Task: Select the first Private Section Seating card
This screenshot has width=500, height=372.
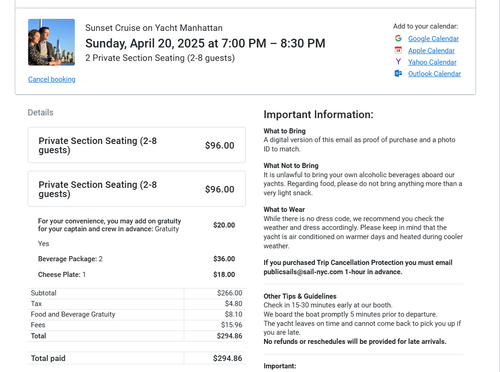Action: (137, 145)
